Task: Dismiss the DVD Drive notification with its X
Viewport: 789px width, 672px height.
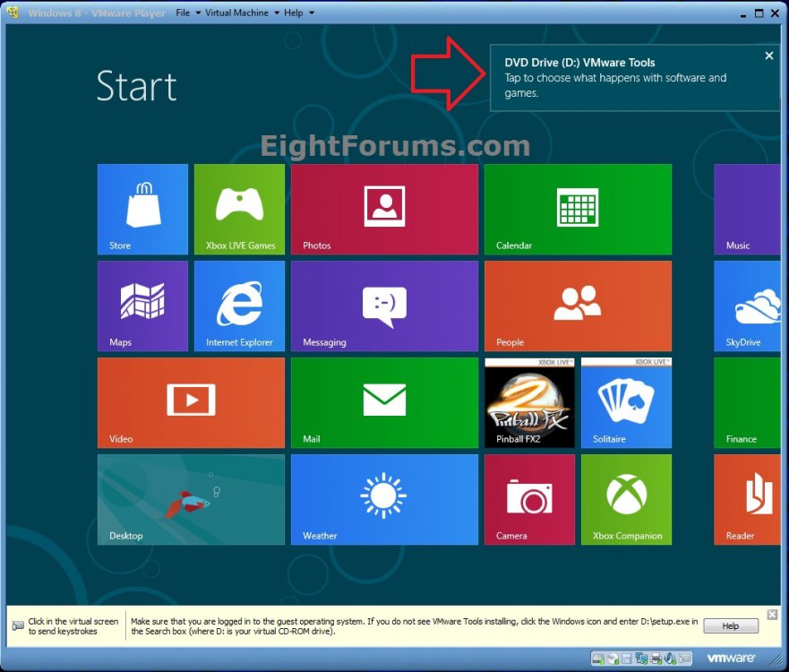Action: [x=769, y=56]
